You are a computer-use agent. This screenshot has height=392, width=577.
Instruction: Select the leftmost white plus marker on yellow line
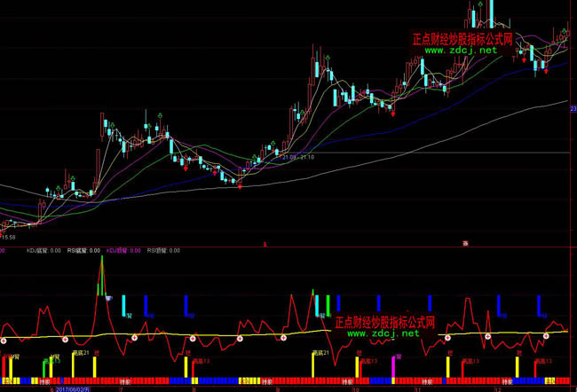tap(3, 341)
